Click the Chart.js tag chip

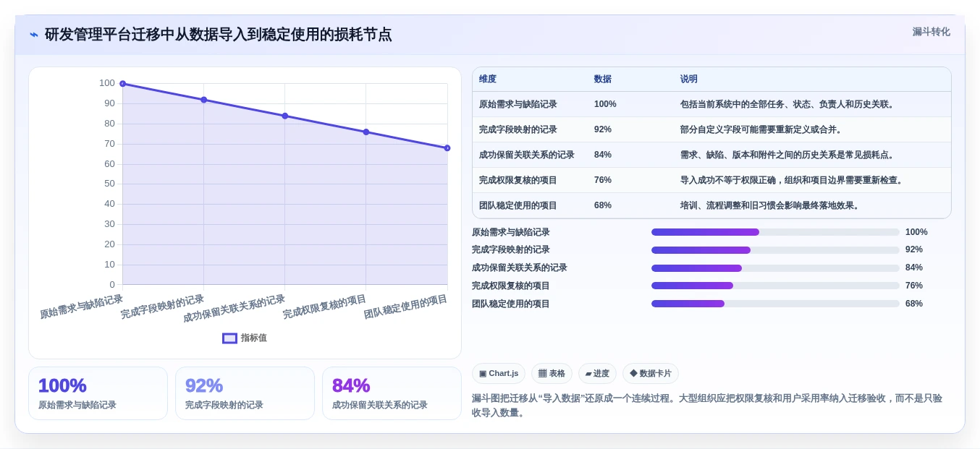(x=499, y=374)
